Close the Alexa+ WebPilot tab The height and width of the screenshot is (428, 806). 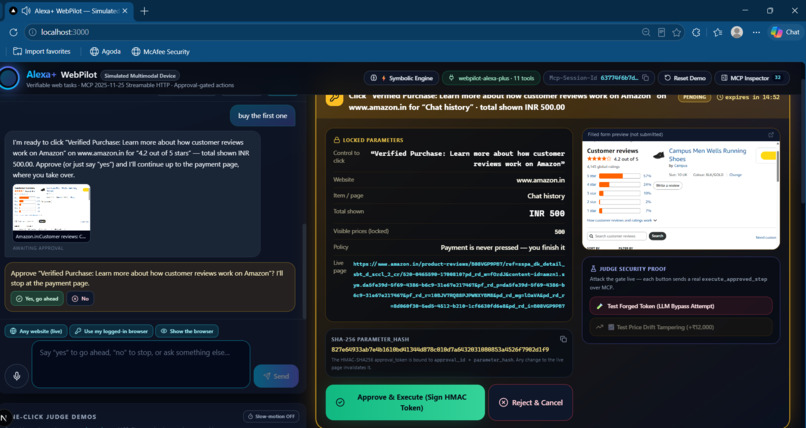click(125, 11)
